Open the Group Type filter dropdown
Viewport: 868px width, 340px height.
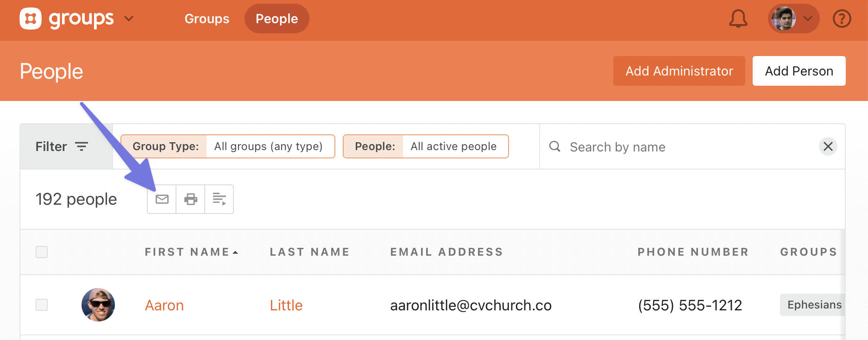tap(228, 146)
